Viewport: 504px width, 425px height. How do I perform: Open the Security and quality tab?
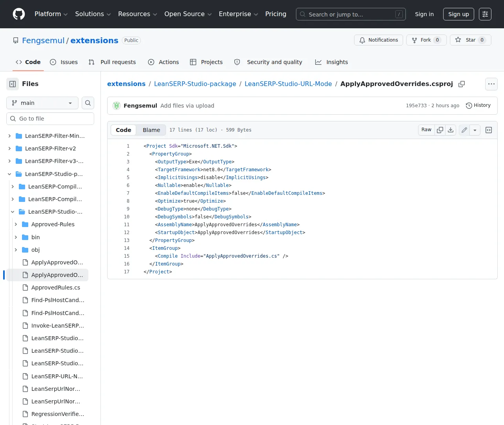coord(268,62)
